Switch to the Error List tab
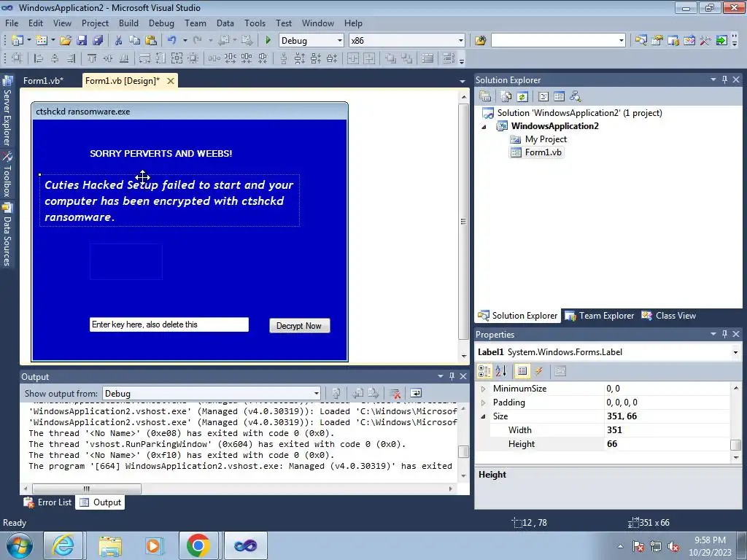 [48, 502]
